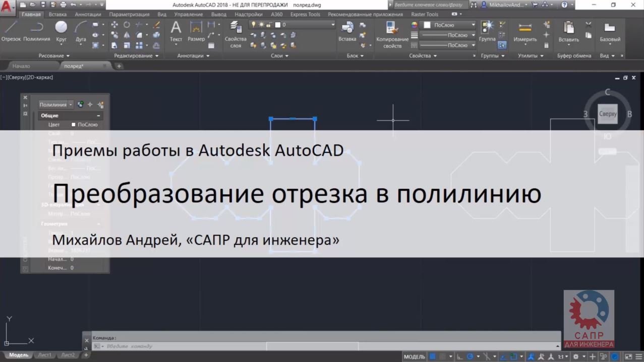
Task: Open Свойства слоя layer properties
Action: 236,34
